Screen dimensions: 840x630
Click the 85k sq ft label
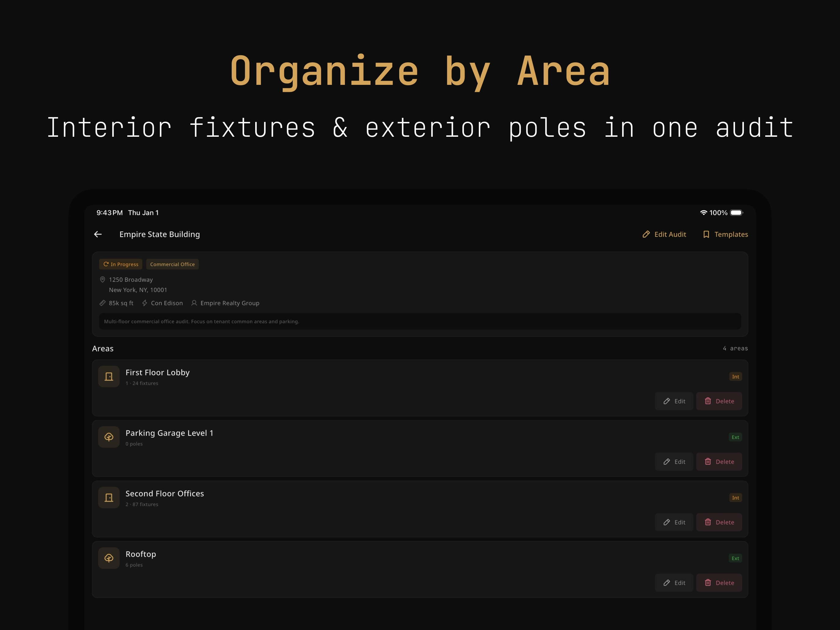pos(121,303)
